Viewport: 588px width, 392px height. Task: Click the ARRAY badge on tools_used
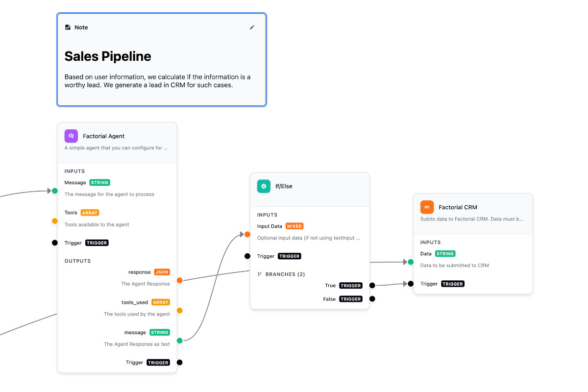click(x=161, y=302)
